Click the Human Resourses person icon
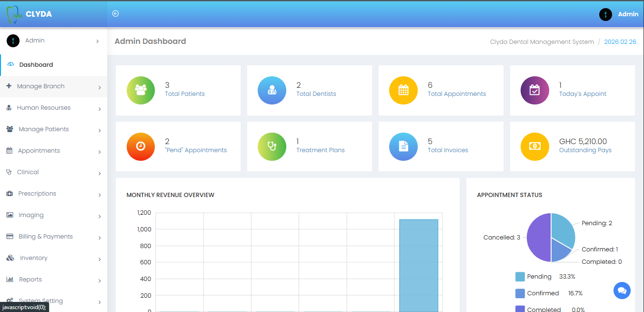644x312 pixels. click(9, 108)
